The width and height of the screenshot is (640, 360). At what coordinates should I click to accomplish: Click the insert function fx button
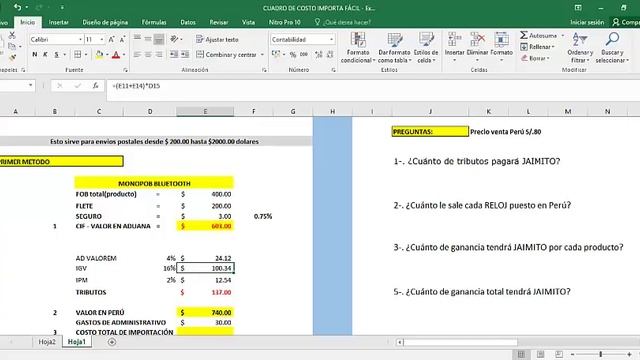[x=95, y=86]
